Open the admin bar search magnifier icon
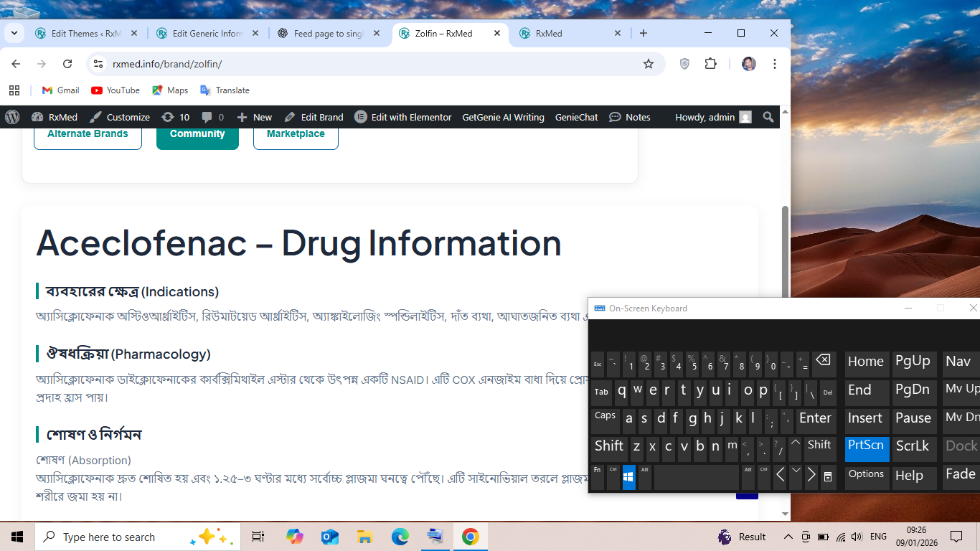This screenshot has height=551, width=980. 768,117
